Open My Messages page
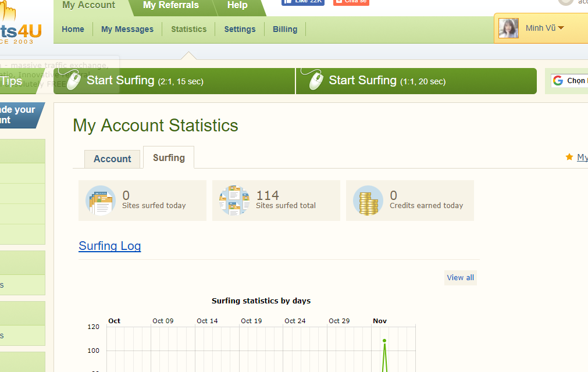 pos(127,29)
